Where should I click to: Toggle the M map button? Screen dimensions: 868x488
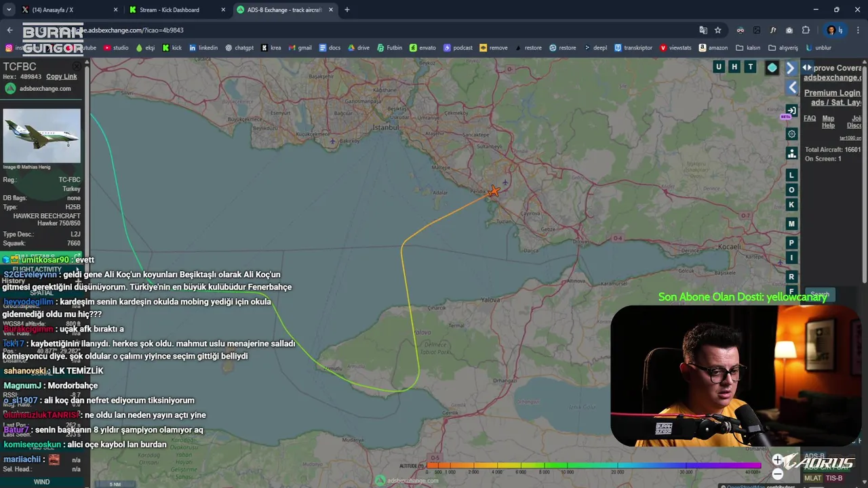791,224
